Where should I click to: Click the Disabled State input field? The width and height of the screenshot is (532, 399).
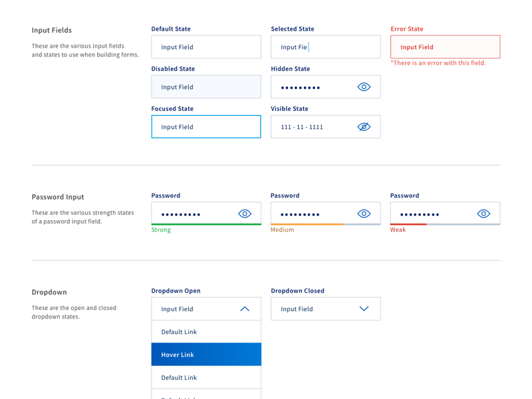pyautogui.click(x=206, y=87)
